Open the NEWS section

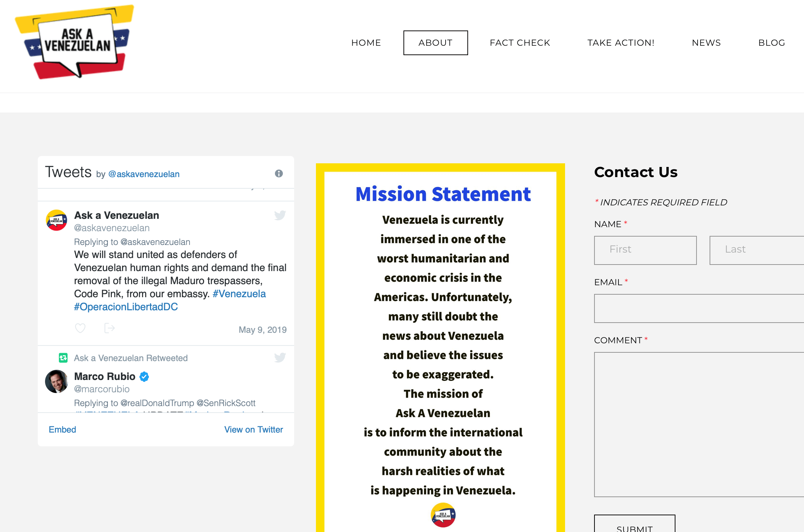706,43
